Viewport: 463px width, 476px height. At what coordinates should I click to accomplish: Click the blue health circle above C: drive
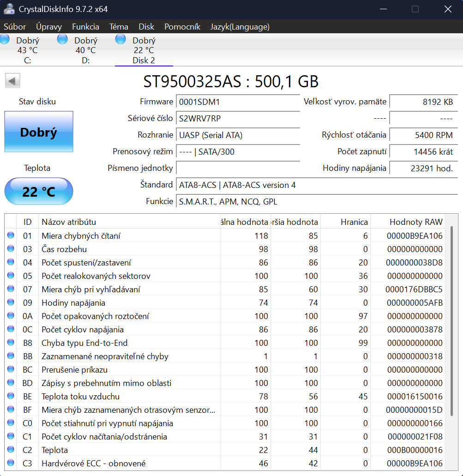(x=4, y=39)
